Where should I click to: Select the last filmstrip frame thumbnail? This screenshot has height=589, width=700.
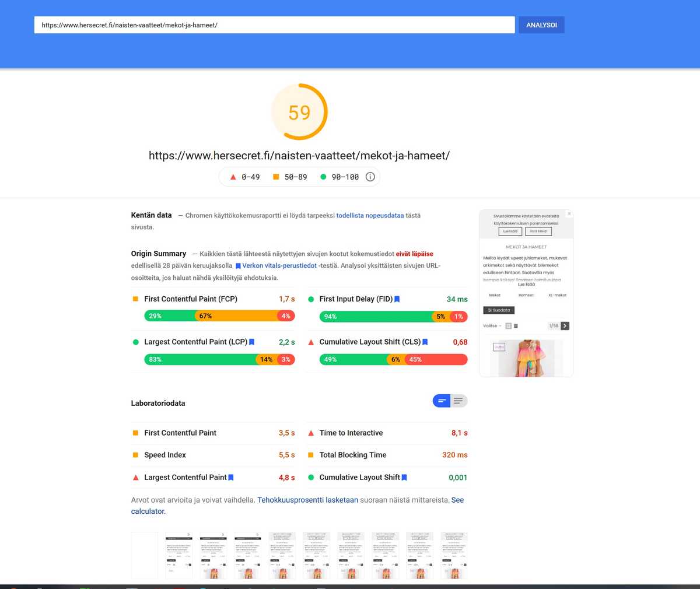[x=454, y=555]
